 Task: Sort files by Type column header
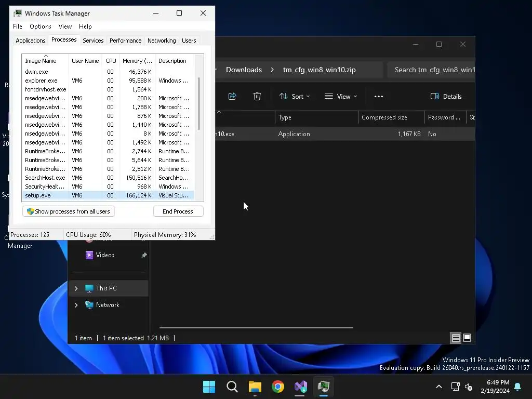pos(316,117)
